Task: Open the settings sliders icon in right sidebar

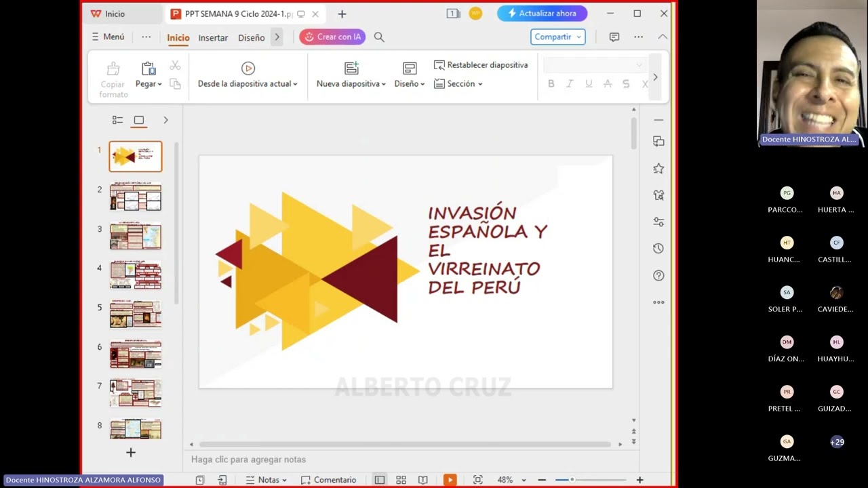Action: coord(658,222)
